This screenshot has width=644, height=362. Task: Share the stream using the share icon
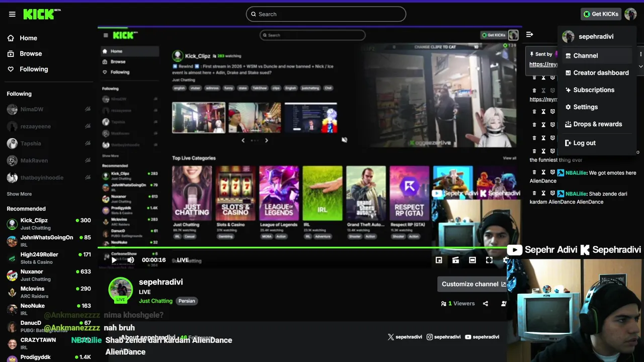coord(486,304)
